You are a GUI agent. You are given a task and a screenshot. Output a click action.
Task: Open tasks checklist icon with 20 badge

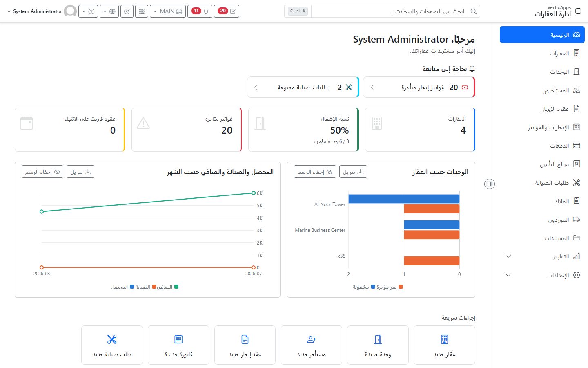coord(227,11)
